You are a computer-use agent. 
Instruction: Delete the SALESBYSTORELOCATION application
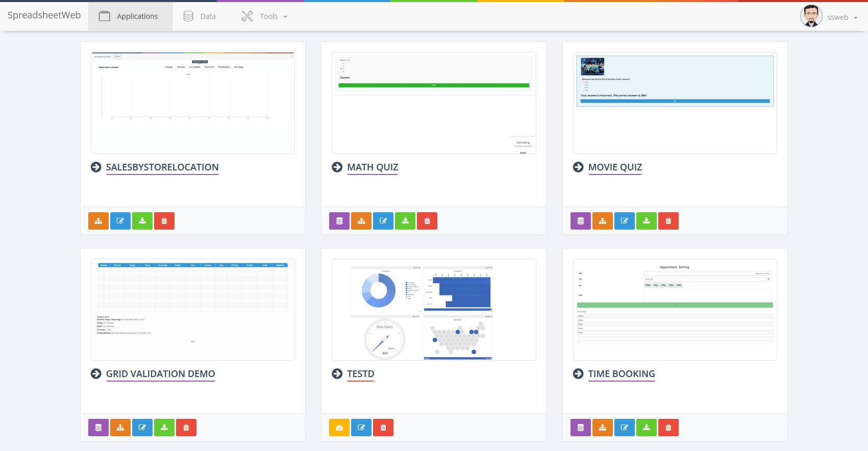pos(164,221)
